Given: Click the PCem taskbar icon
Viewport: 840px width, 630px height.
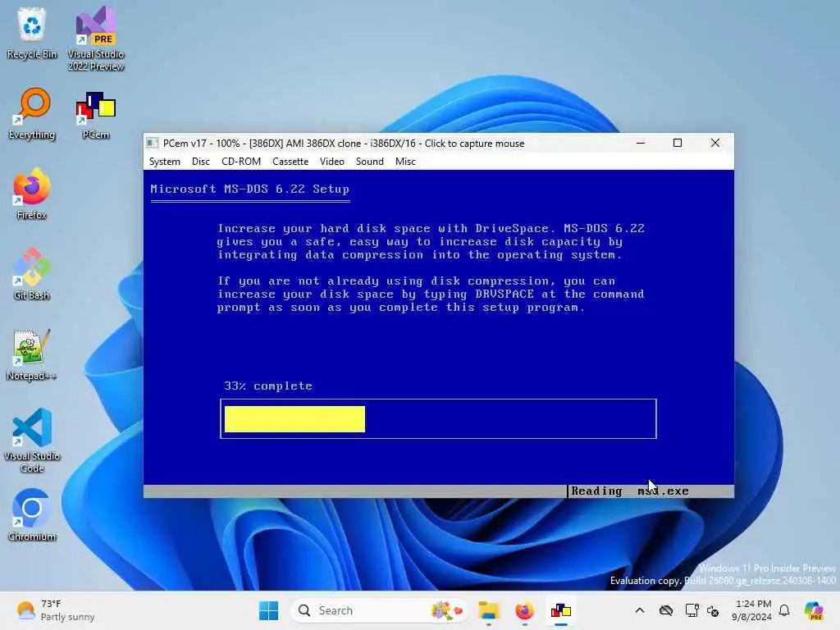Looking at the screenshot, I should pyautogui.click(x=561, y=610).
